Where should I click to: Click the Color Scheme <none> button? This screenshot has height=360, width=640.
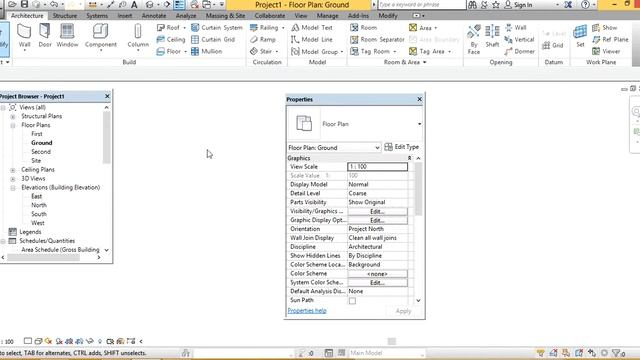(x=377, y=274)
